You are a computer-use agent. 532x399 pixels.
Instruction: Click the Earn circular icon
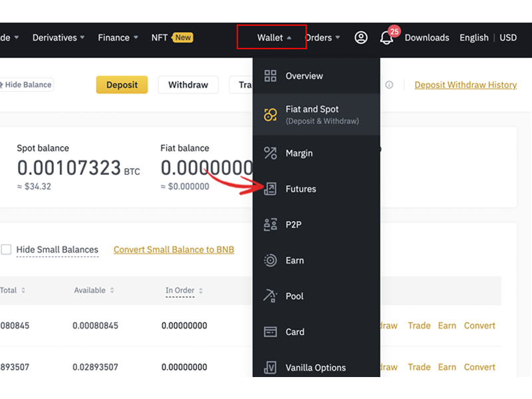pos(271,261)
